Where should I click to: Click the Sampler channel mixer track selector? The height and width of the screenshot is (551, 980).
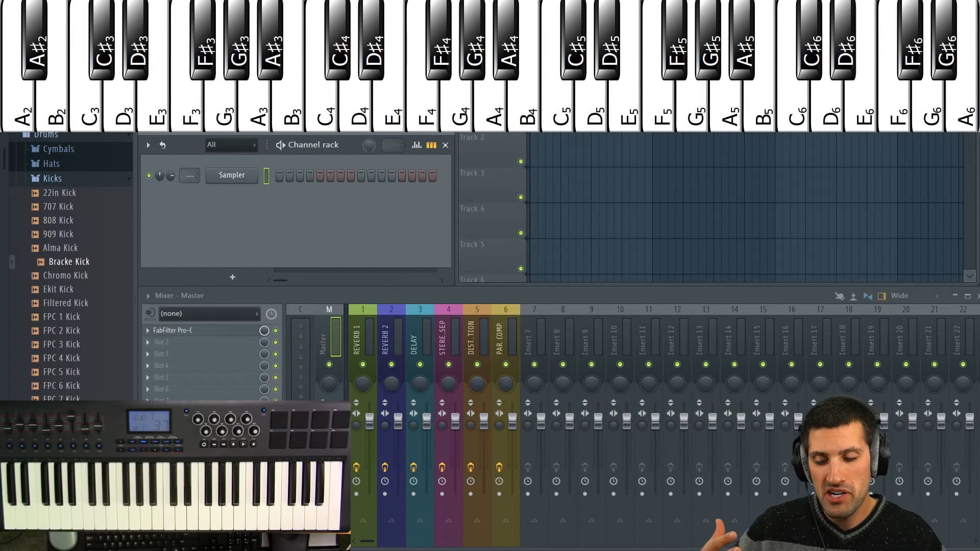point(190,176)
